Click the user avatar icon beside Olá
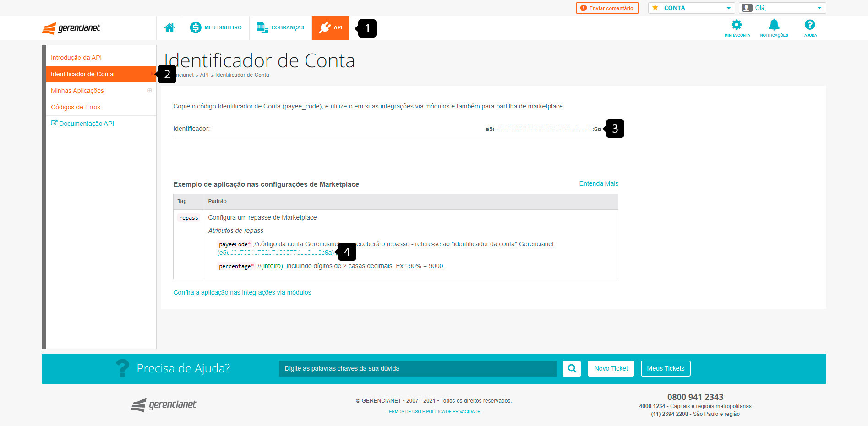 point(747,8)
